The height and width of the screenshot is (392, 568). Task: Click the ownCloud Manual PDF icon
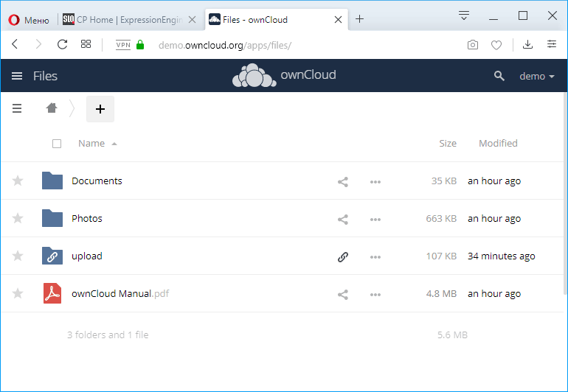pyautogui.click(x=52, y=293)
